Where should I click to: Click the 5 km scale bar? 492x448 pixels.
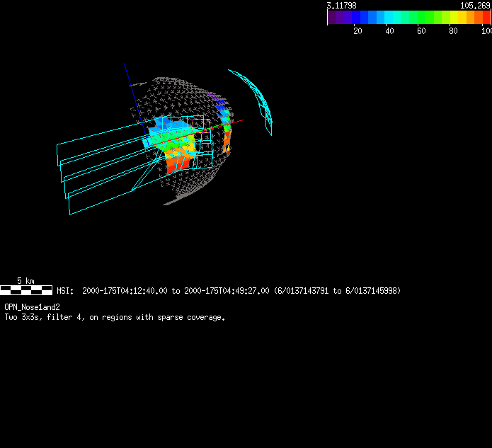pyautogui.click(x=26, y=290)
